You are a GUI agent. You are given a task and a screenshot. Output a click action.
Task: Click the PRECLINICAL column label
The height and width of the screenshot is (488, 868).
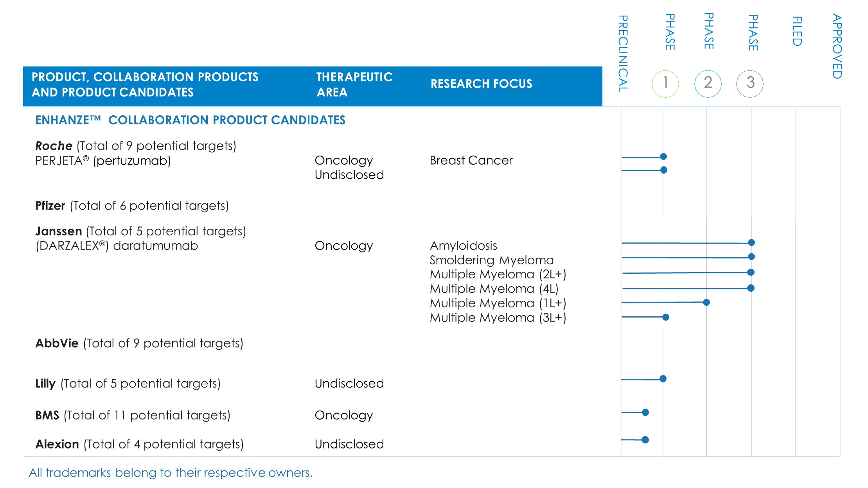point(623,54)
